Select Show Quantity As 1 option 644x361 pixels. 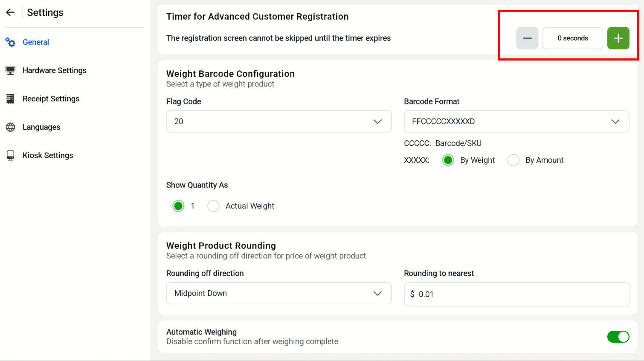178,206
